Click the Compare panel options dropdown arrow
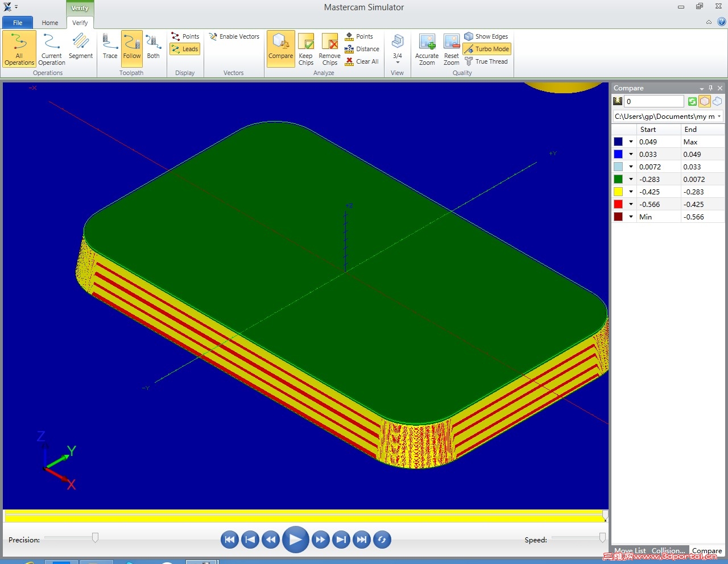The image size is (728, 564). tap(702, 89)
